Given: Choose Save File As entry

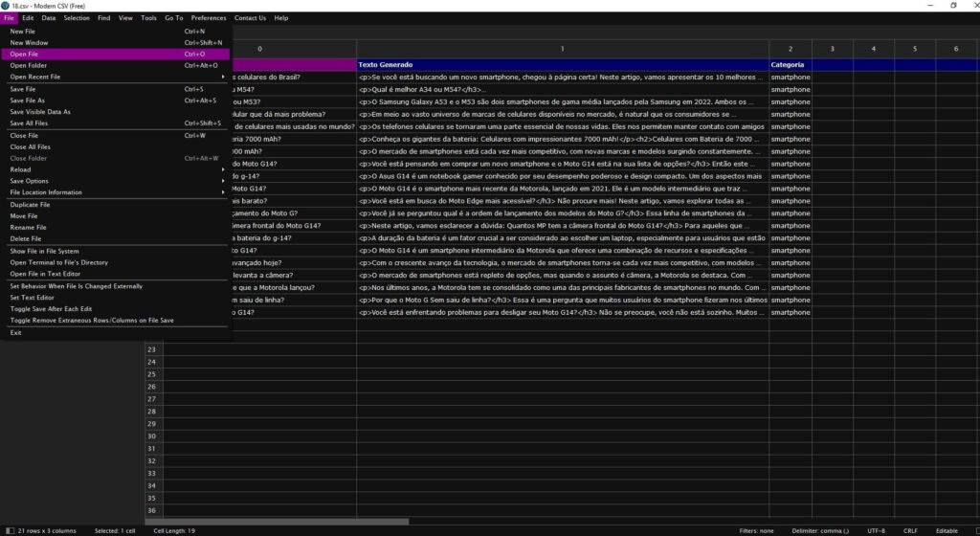Looking at the screenshot, I should tap(115, 100).
